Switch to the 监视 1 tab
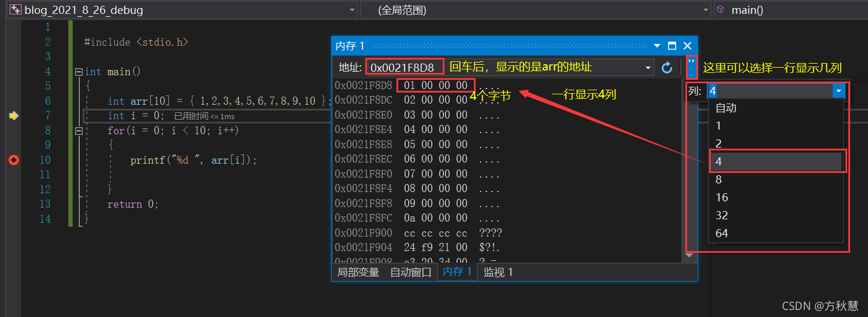868x317 pixels. 499,272
